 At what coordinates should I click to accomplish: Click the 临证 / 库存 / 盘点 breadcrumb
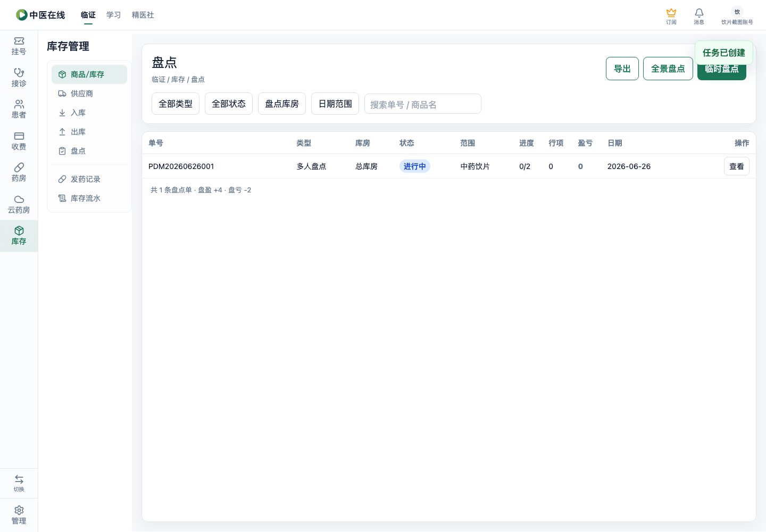coord(178,79)
